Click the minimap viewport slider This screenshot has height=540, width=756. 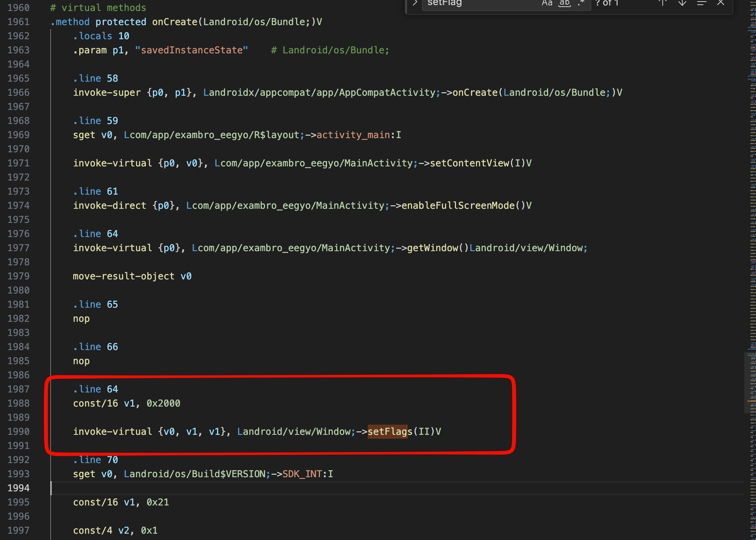point(750,383)
